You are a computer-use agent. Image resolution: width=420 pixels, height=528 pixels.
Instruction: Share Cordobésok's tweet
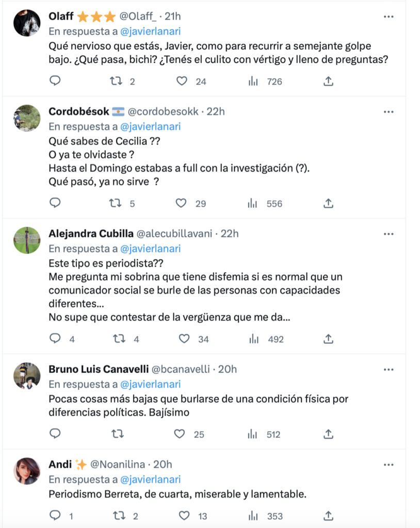click(328, 203)
